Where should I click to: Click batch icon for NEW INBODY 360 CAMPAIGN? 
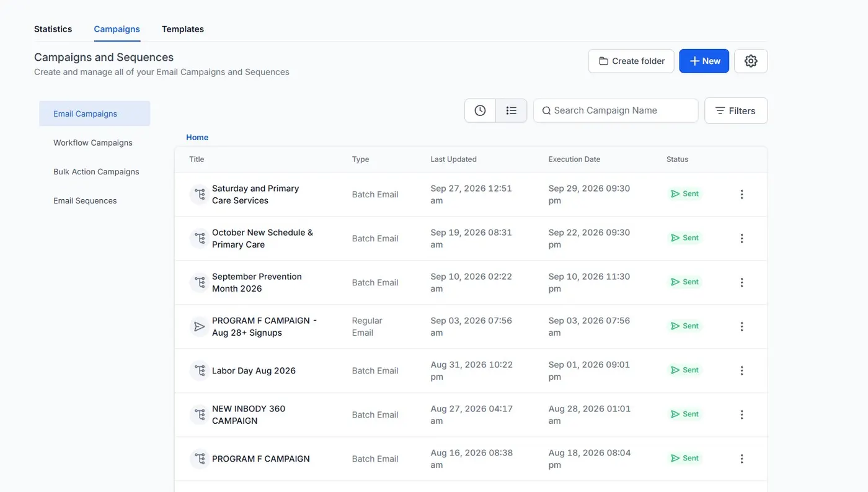(199, 414)
